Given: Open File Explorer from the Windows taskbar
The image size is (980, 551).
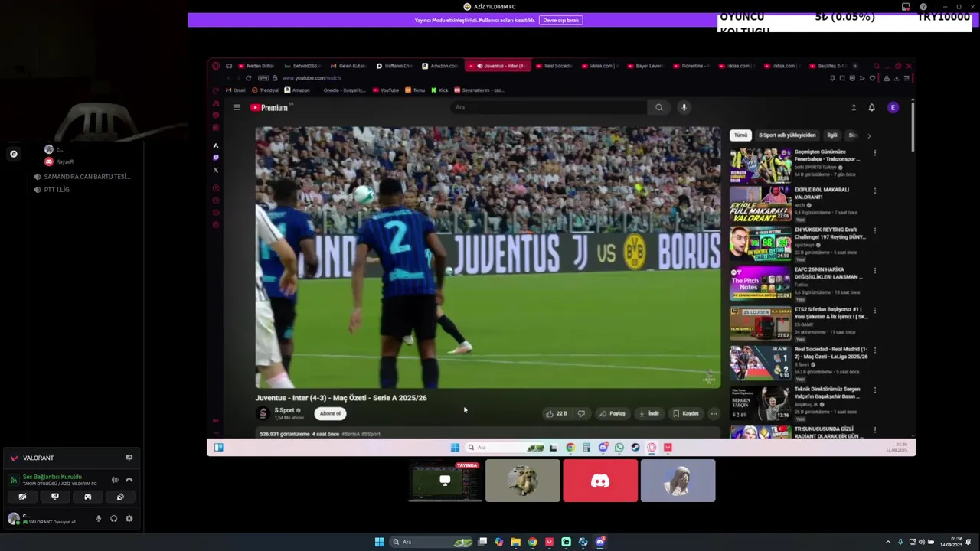Looking at the screenshot, I should tap(515, 542).
